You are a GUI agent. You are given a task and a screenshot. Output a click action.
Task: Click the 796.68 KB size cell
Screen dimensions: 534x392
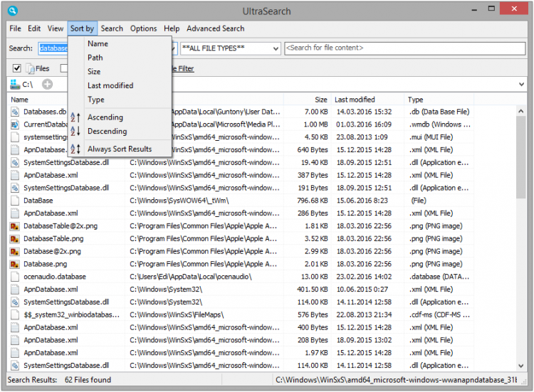pos(313,201)
